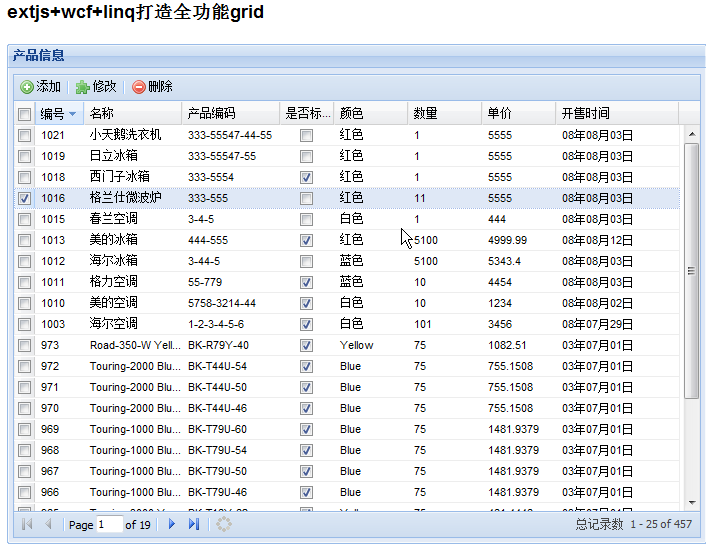Click the green Add (添加) icon
Viewport: 708px width, 548px height.
pos(27,87)
